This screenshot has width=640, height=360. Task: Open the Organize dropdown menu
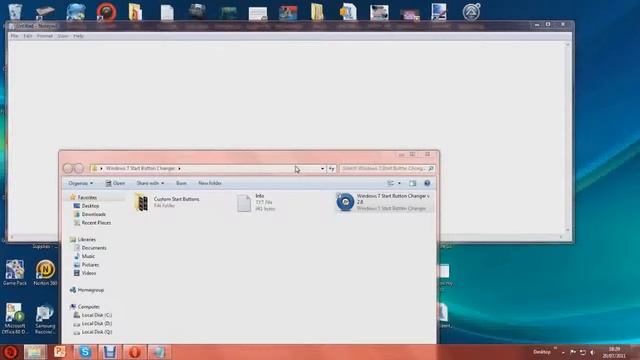point(80,183)
